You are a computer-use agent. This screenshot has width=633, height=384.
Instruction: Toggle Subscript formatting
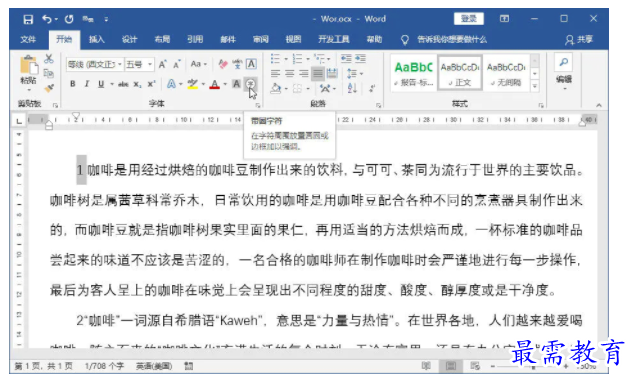138,84
